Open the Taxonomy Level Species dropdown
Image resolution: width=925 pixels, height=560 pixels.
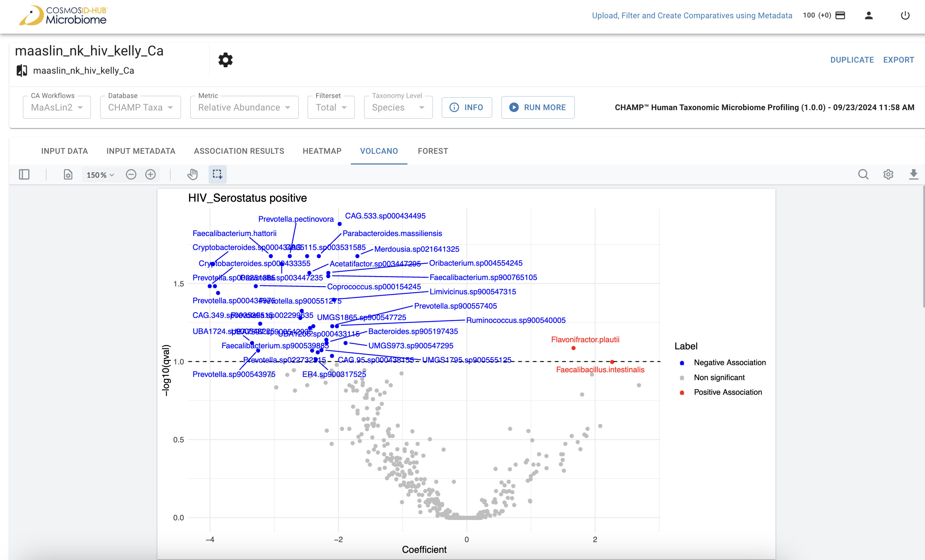coord(398,107)
